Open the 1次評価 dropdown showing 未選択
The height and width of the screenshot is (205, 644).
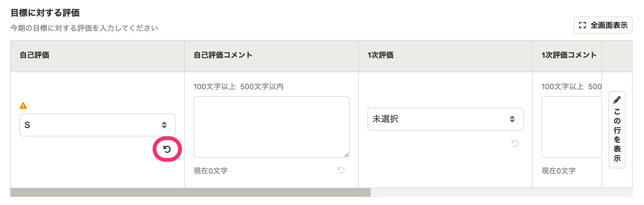tap(445, 119)
